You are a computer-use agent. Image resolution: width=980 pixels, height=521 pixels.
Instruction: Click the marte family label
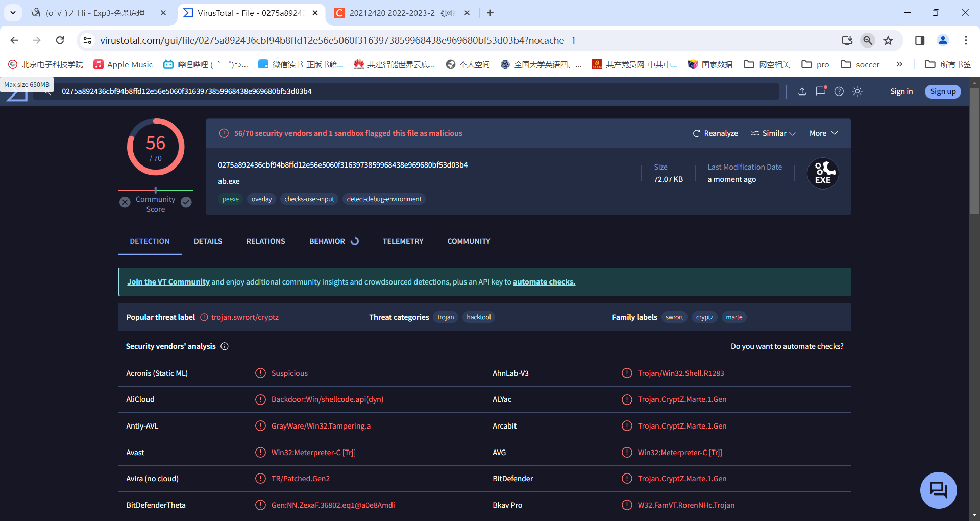734,317
